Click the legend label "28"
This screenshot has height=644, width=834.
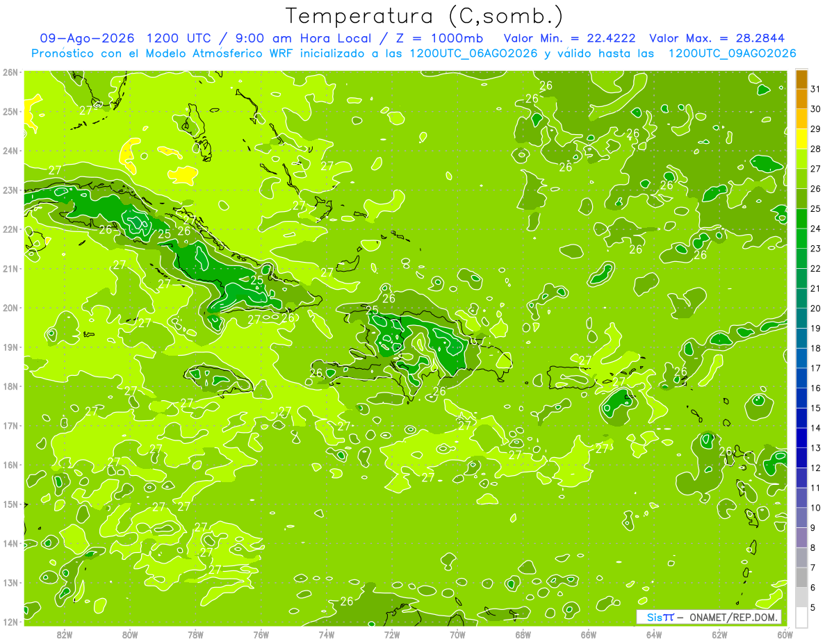[815, 149]
